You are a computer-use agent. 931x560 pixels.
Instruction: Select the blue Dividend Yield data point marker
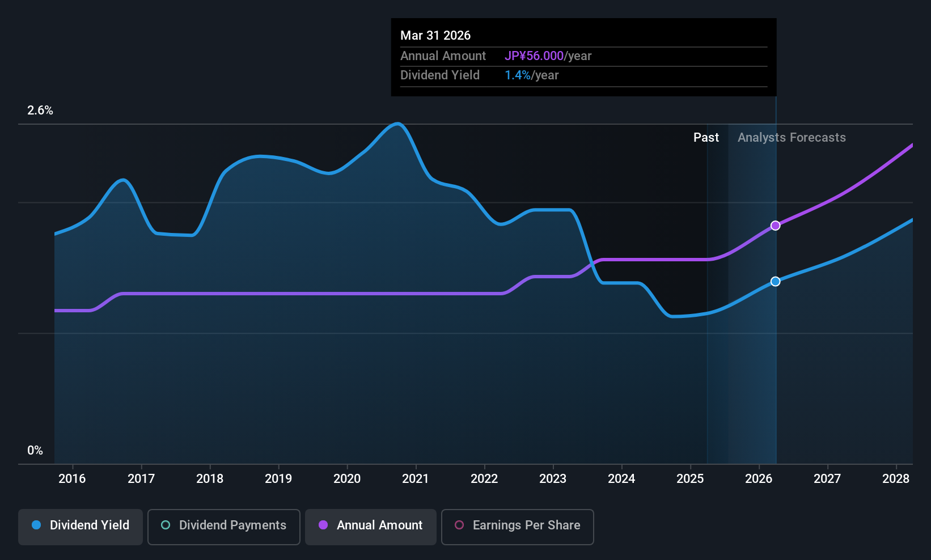click(x=776, y=282)
